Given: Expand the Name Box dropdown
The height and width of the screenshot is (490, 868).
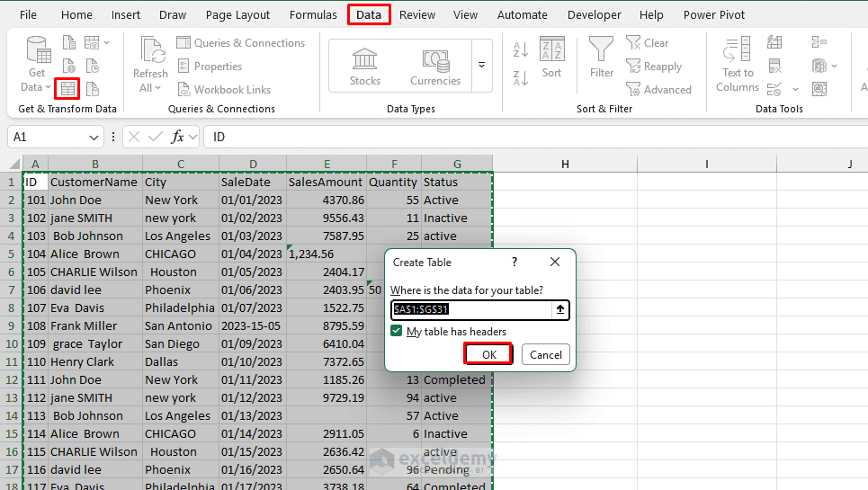Looking at the screenshot, I should point(94,138).
